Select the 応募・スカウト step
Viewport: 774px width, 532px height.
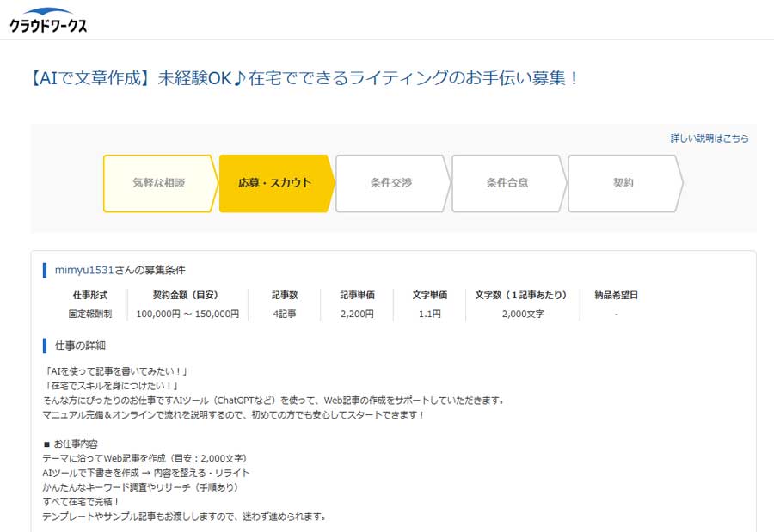[x=274, y=183]
